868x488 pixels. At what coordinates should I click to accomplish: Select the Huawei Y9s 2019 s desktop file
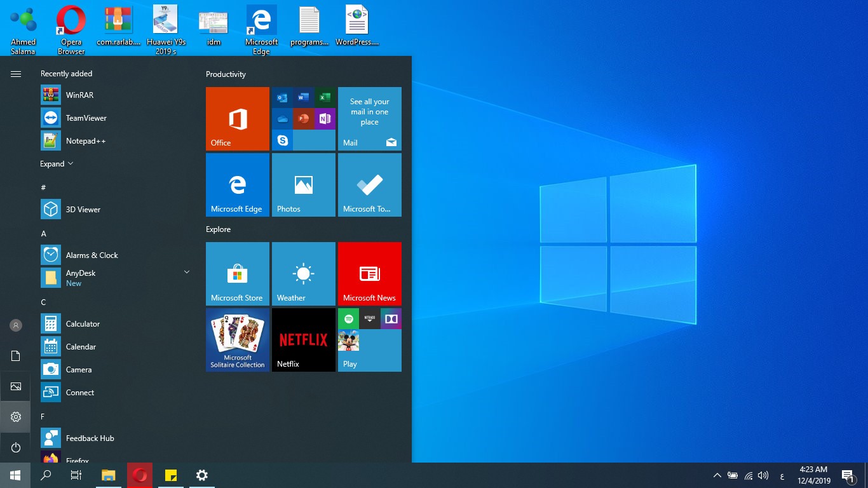coord(166,30)
